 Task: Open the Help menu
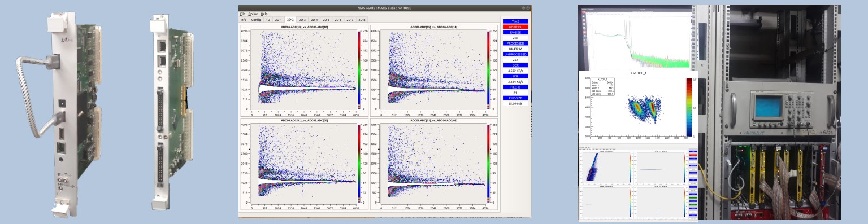pyautogui.click(x=264, y=14)
